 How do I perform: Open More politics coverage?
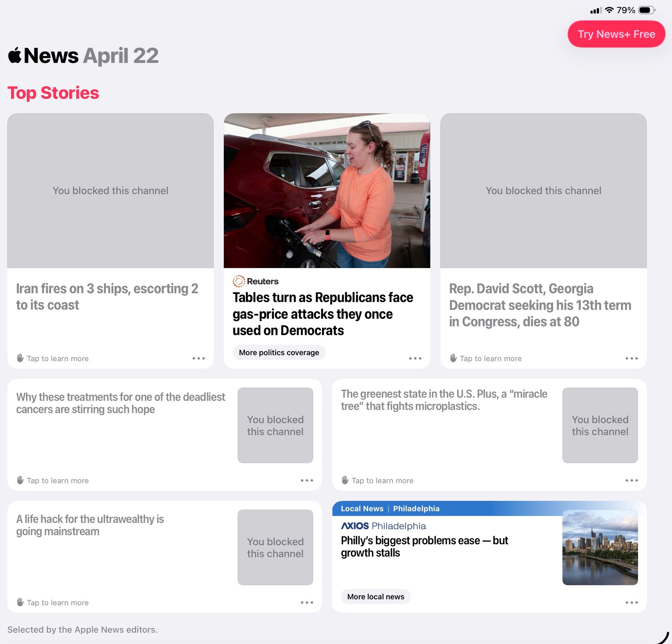[x=279, y=352]
